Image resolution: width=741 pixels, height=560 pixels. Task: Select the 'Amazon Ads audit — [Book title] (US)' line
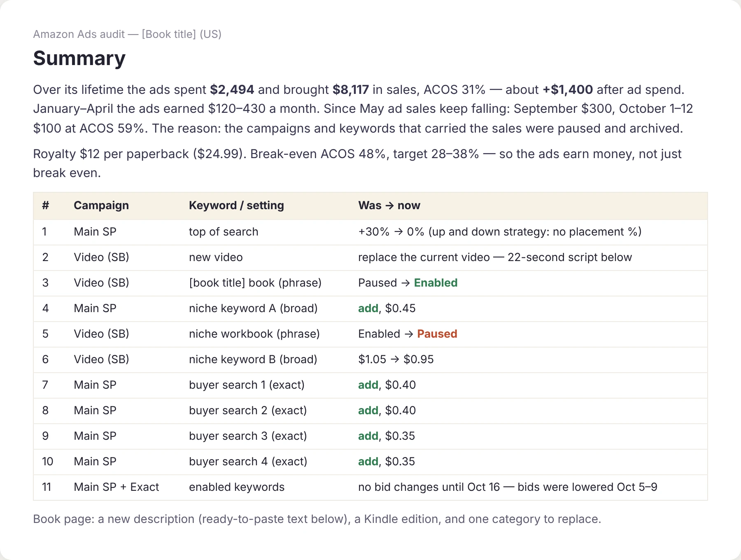pyautogui.click(x=127, y=34)
